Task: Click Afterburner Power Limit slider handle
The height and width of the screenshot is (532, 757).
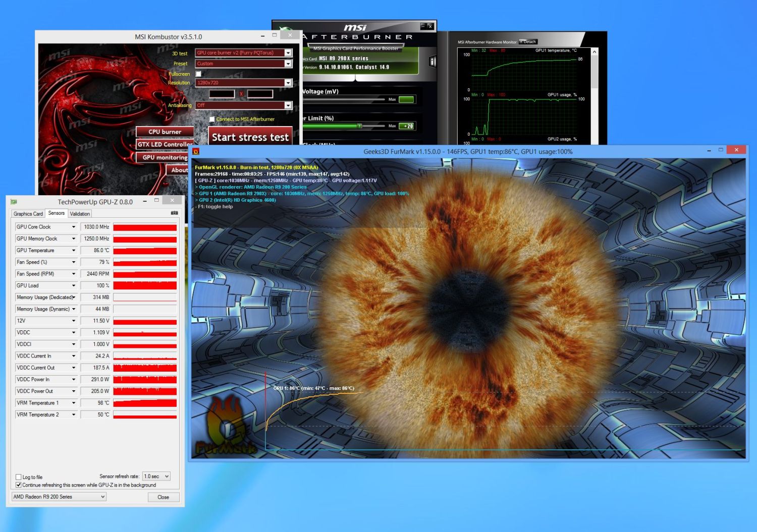Action: [x=360, y=126]
